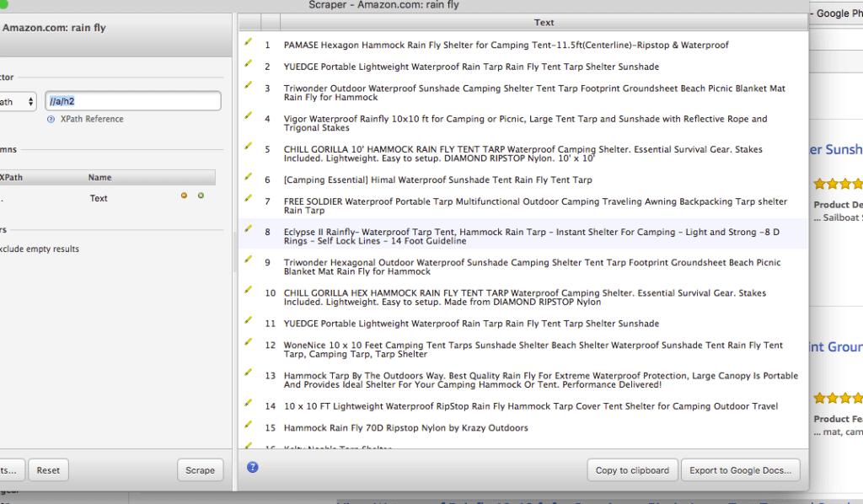The height and width of the screenshot is (504, 863).
Task: Click the pencil icon beside row 11
Action: click(249, 320)
